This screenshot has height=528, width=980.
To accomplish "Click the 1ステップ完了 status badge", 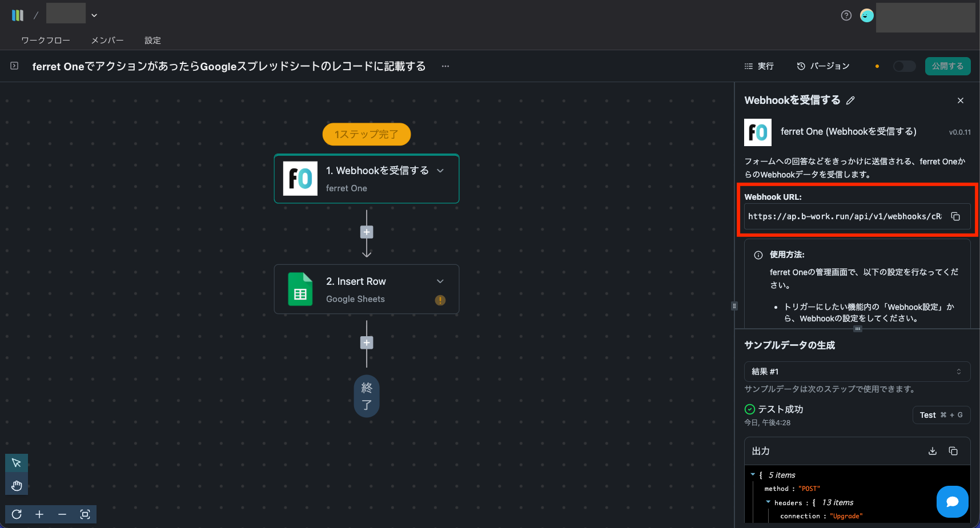I will (367, 134).
